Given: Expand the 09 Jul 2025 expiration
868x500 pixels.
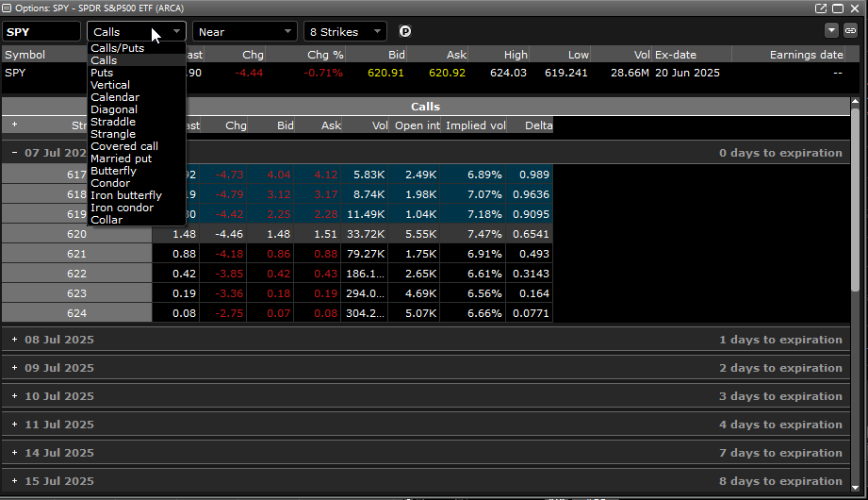Looking at the screenshot, I should click(14, 368).
